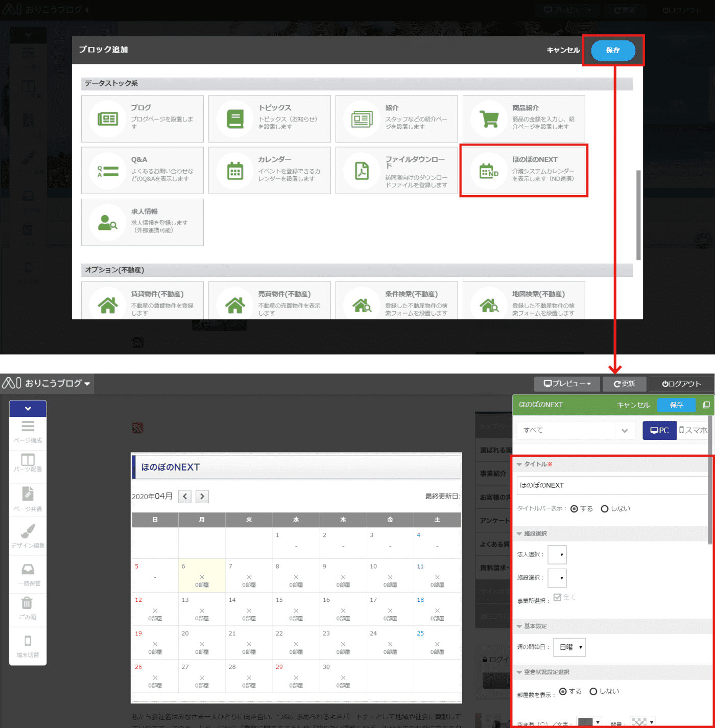
Task: Open the おりこうブログ site dropdown in lower header
Action: click(46, 383)
